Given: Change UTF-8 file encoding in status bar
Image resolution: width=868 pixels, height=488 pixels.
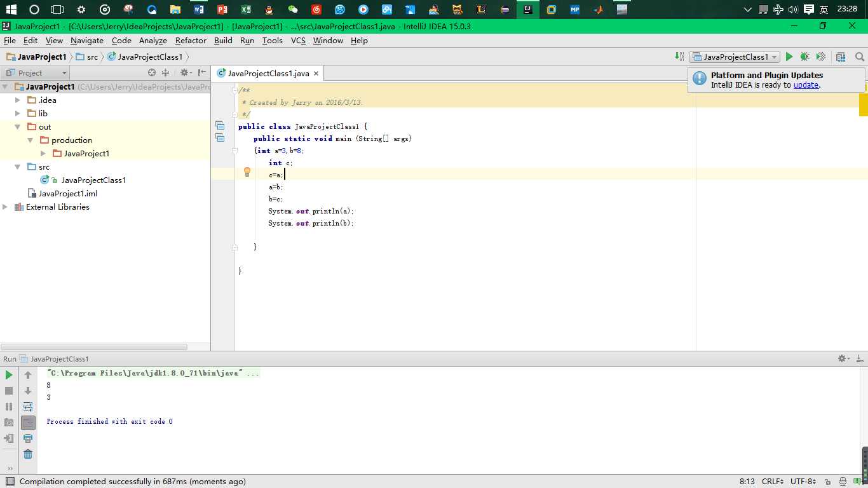Looking at the screenshot, I should 803,482.
